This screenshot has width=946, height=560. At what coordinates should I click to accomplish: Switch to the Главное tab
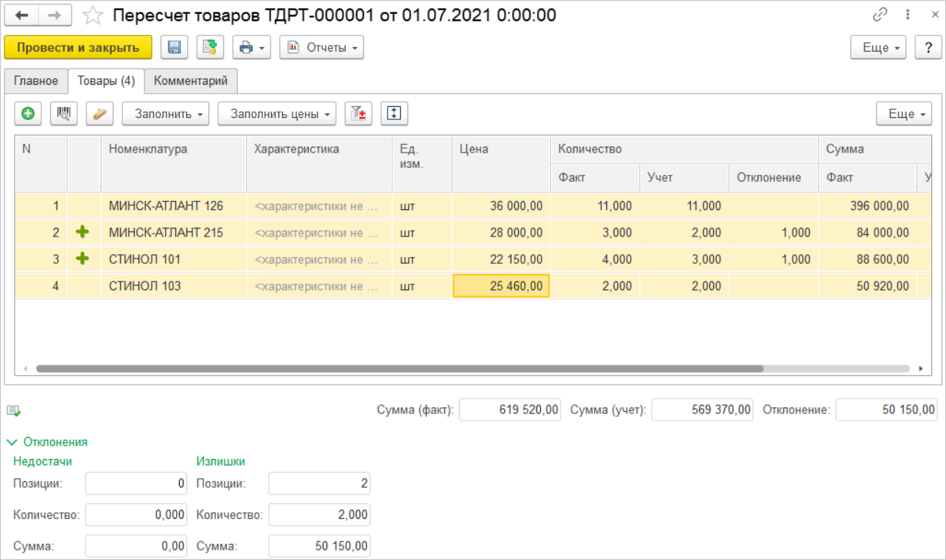coord(36,81)
